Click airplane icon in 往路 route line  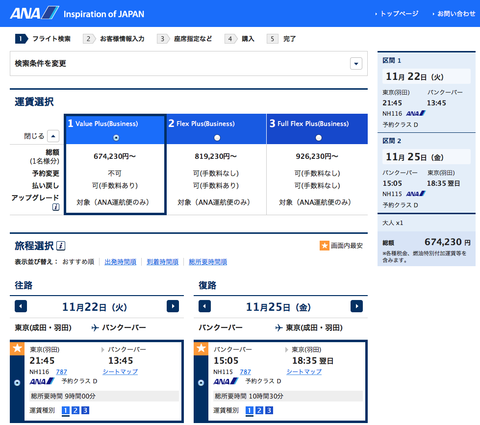[95, 328]
